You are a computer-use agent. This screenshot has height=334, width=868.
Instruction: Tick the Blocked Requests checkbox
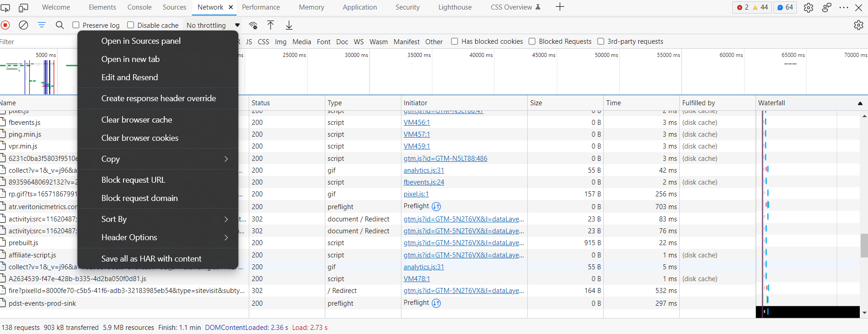[x=532, y=41]
